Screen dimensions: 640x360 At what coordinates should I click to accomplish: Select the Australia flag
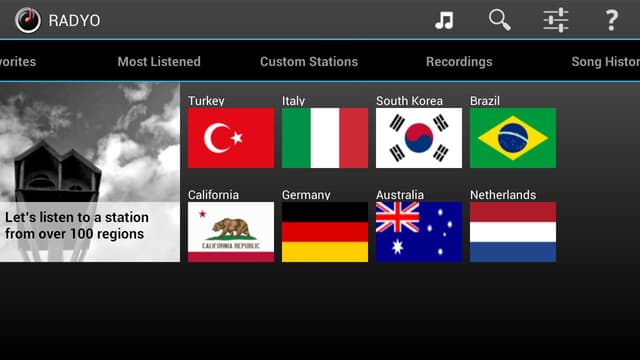pyautogui.click(x=419, y=232)
